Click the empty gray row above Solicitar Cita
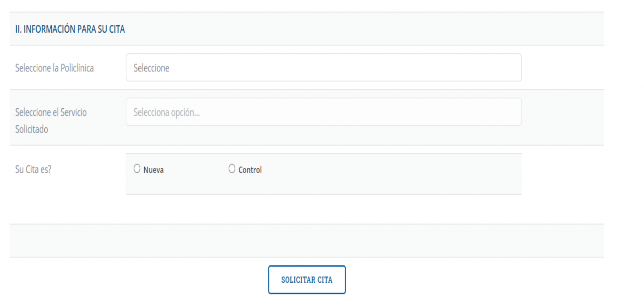Viewport: 644px width, 304px height. [307, 241]
